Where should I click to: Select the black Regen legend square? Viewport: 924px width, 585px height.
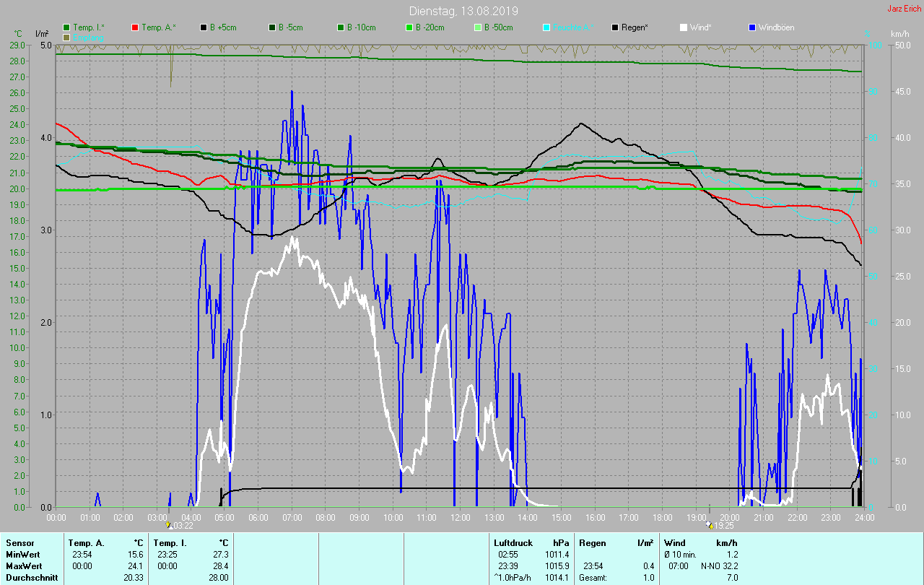point(615,27)
